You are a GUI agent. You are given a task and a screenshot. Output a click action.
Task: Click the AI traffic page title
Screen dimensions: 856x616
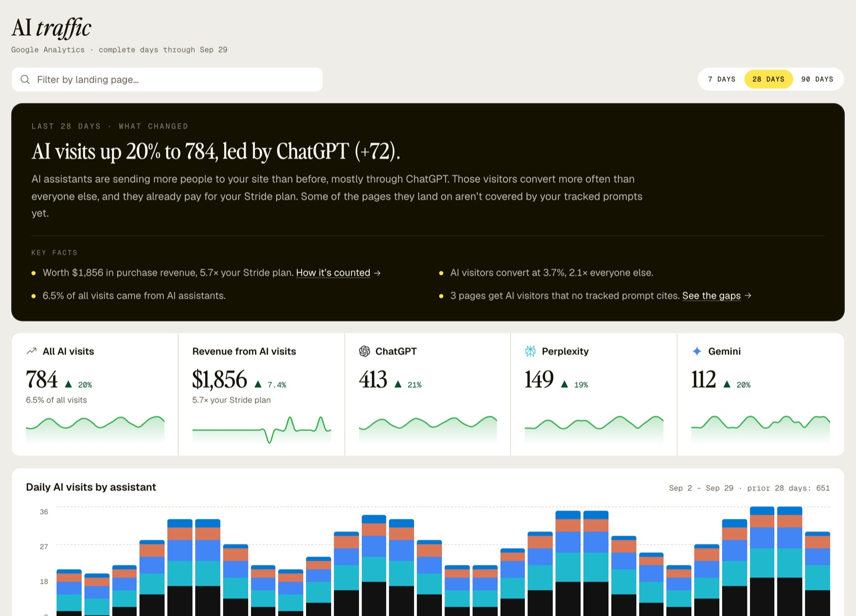(51, 28)
